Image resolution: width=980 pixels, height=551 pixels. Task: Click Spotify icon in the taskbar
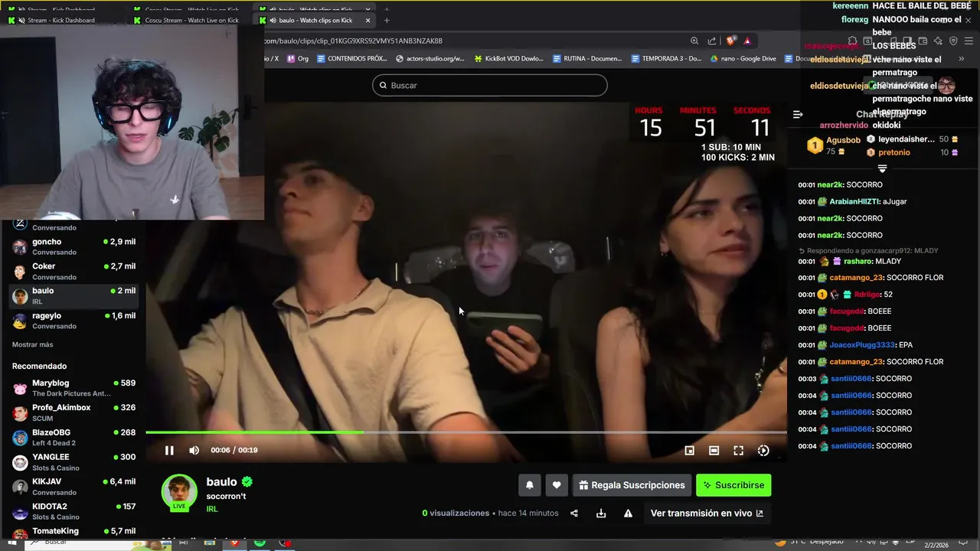click(260, 543)
